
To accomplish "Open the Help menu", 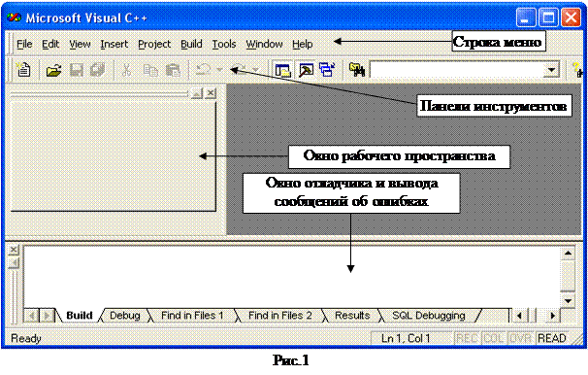I will click(303, 45).
